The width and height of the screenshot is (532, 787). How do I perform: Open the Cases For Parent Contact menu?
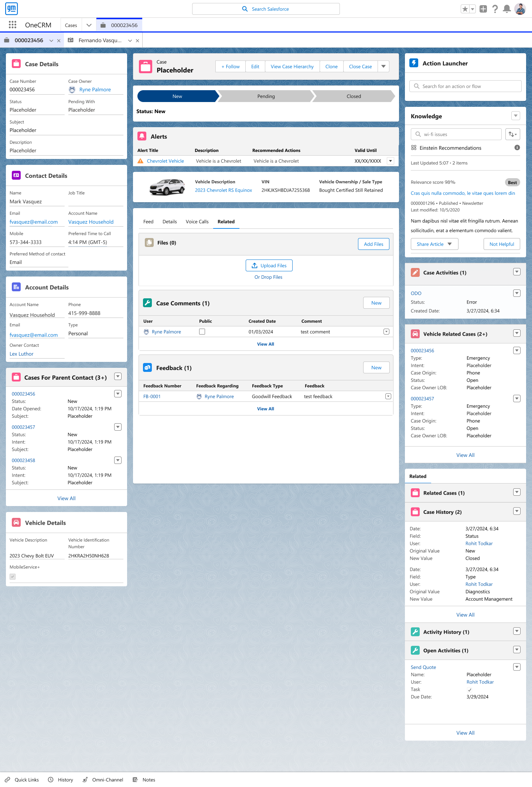tap(118, 376)
